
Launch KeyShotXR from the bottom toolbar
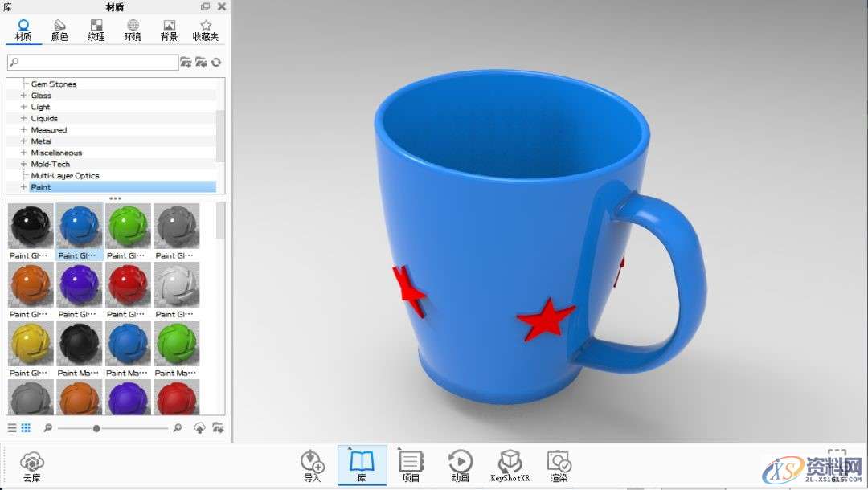pos(510,464)
